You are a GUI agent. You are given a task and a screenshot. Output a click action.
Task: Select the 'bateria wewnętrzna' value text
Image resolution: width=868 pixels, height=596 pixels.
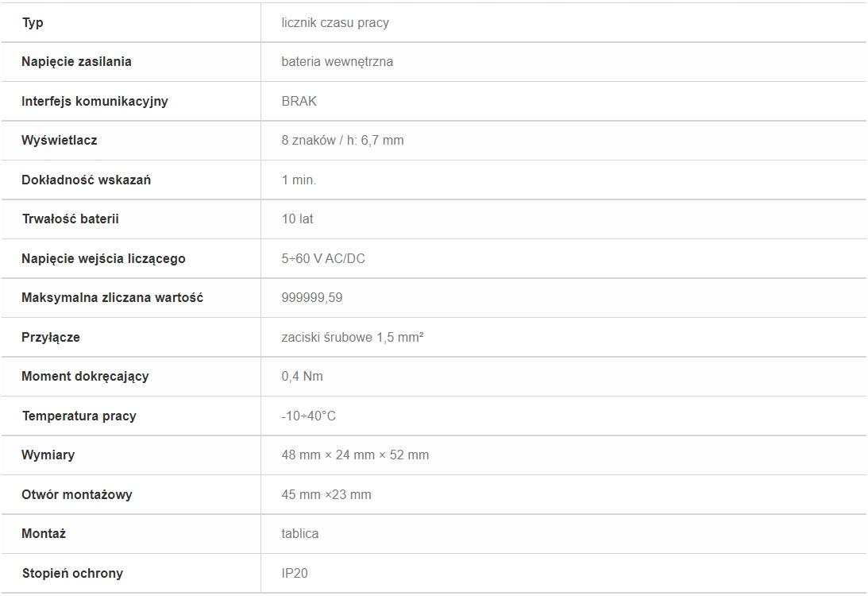point(338,62)
